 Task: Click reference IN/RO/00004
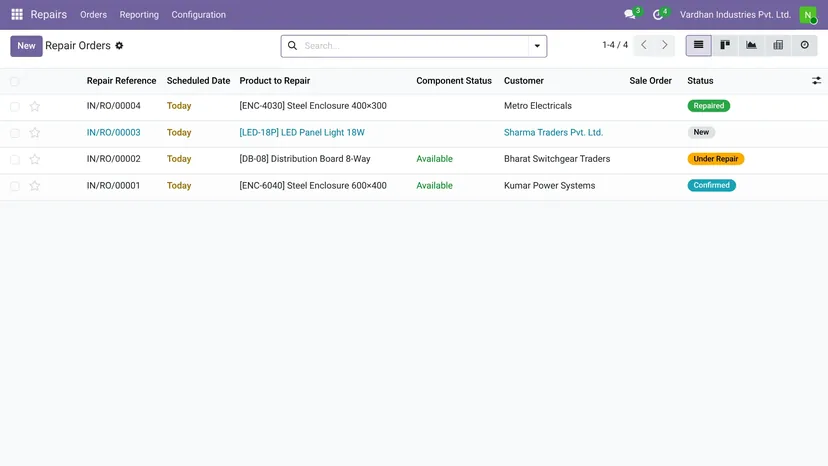(114, 106)
